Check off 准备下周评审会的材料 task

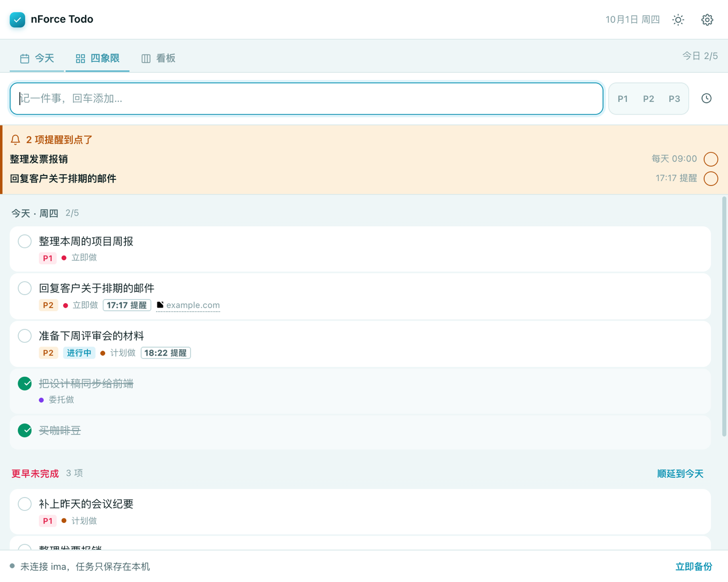pos(25,335)
